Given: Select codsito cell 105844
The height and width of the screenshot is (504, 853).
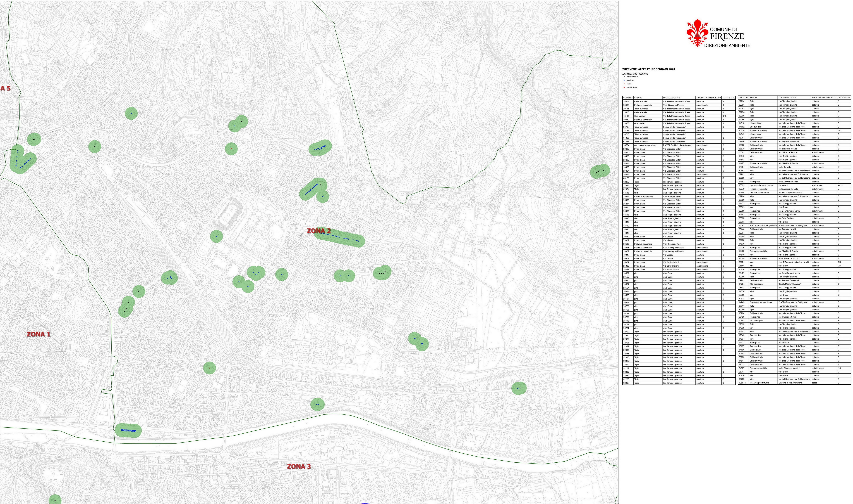Looking at the screenshot, I should (743, 383).
